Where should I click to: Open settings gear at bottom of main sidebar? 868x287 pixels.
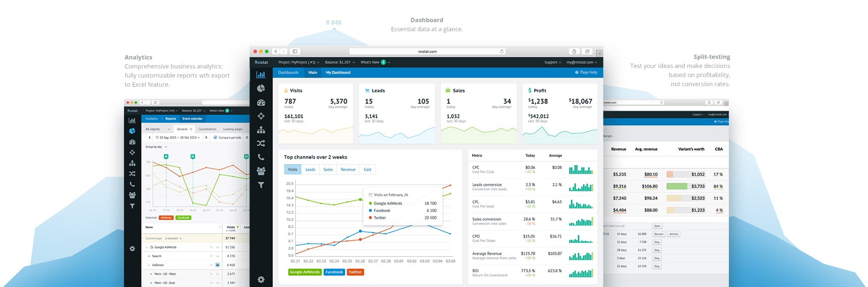(x=261, y=279)
